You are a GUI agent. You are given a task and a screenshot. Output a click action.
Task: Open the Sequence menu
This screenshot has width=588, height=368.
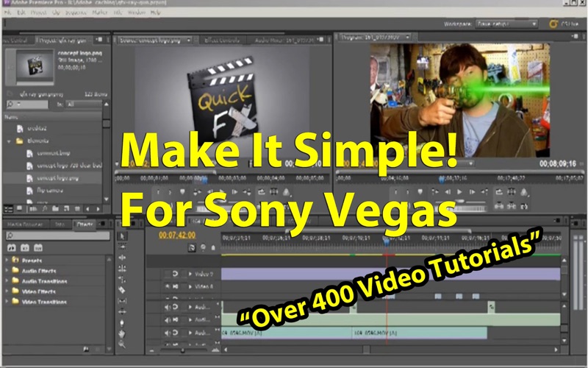(x=76, y=13)
